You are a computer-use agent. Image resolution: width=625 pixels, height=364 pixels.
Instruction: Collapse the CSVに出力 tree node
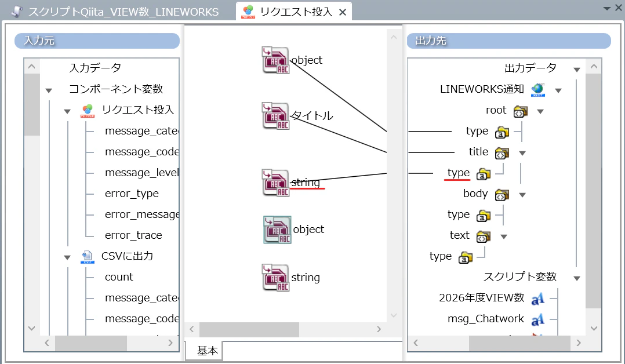pos(67,257)
